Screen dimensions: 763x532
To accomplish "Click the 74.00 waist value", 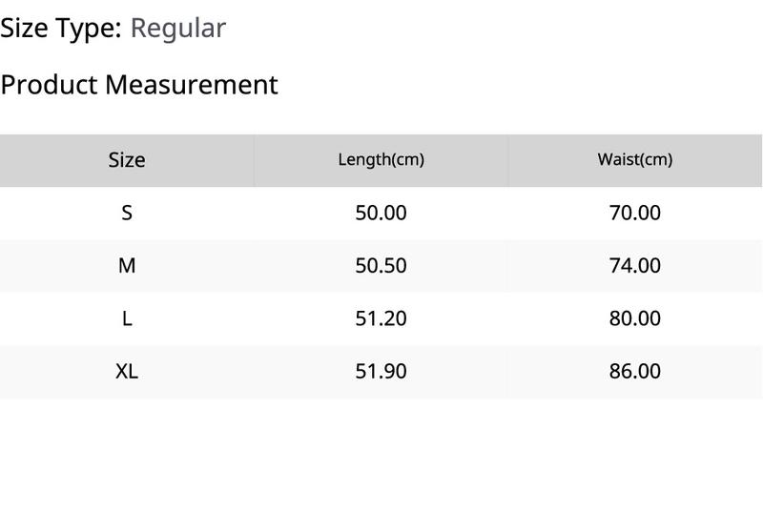I will click(x=635, y=266).
